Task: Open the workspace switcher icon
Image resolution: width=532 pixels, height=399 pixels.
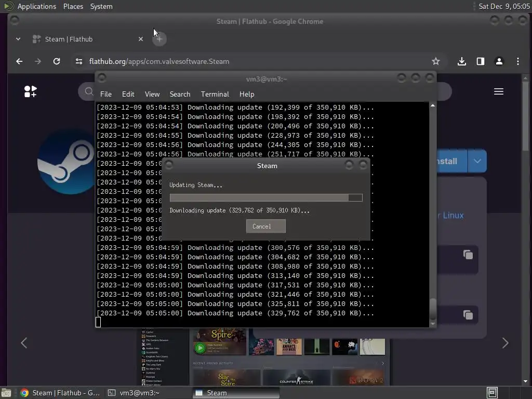Action: [492, 393]
